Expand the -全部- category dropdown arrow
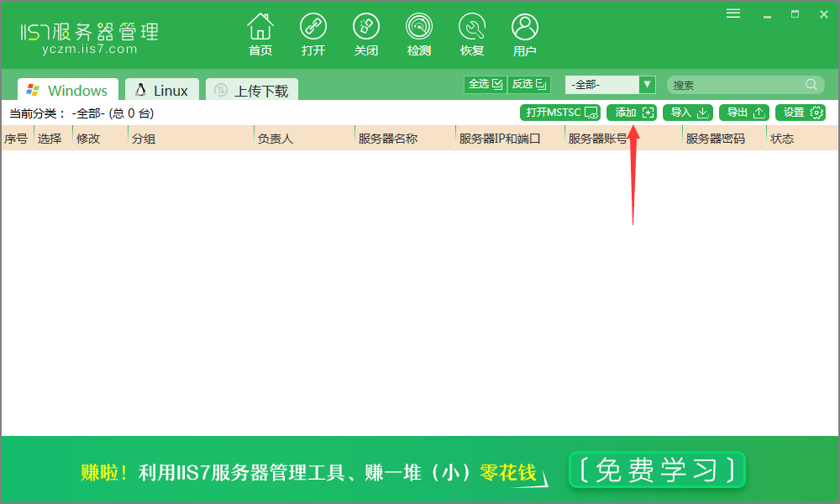 pyautogui.click(x=647, y=85)
